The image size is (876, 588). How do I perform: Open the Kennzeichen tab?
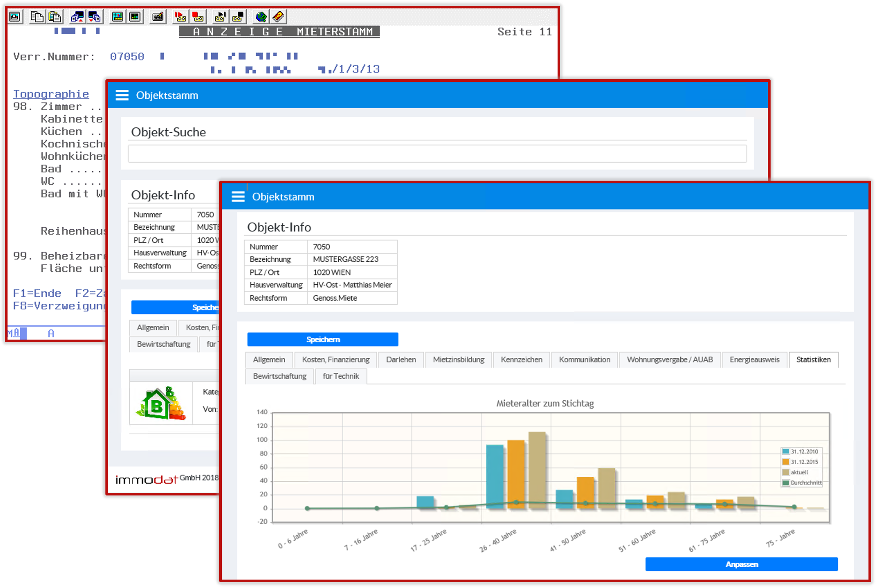[521, 360]
